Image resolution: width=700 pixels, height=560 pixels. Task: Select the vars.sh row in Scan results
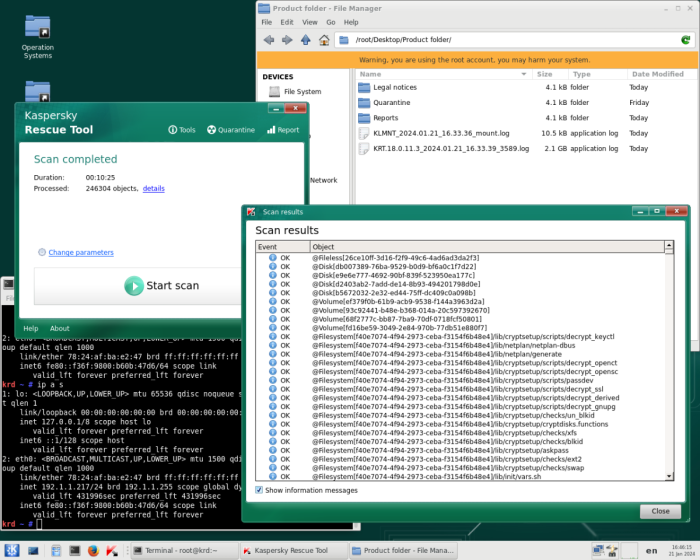460,476
